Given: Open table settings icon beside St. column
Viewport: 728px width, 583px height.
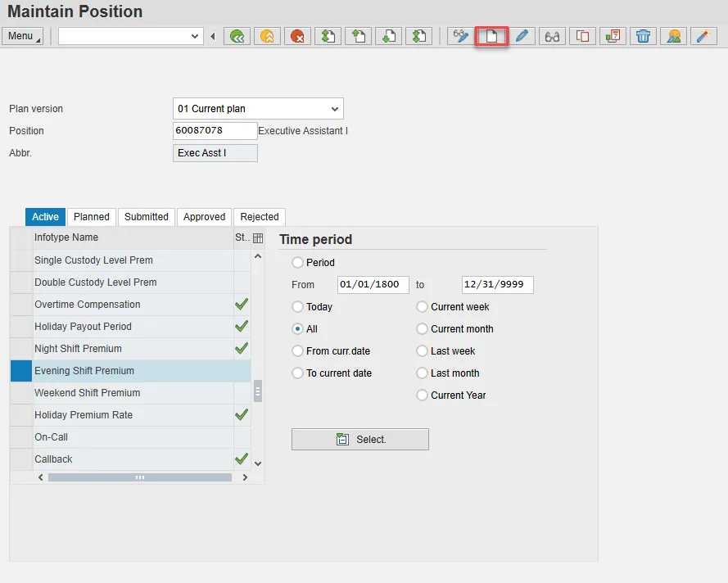Looking at the screenshot, I should (259, 238).
